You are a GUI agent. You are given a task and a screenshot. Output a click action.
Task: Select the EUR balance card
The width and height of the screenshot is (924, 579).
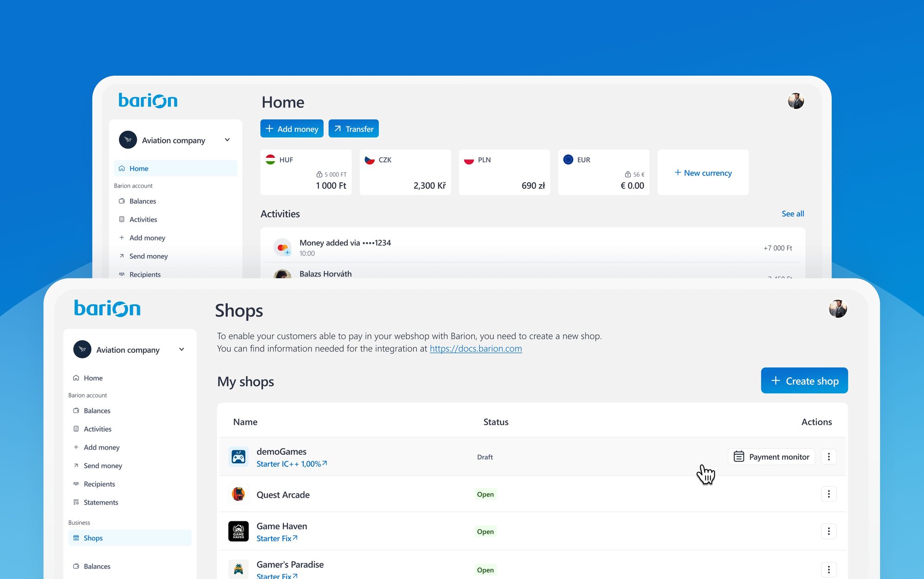604,172
